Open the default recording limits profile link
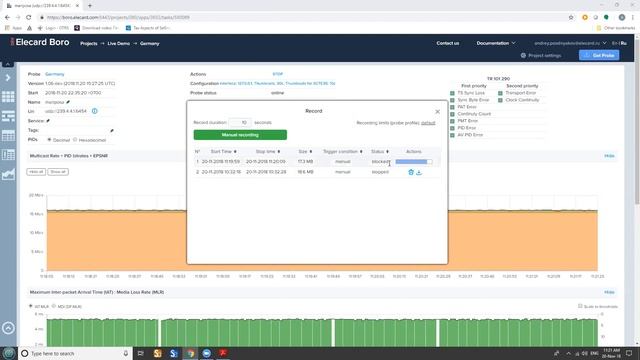Viewport: 640px width, 360px height. pos(428,123)
